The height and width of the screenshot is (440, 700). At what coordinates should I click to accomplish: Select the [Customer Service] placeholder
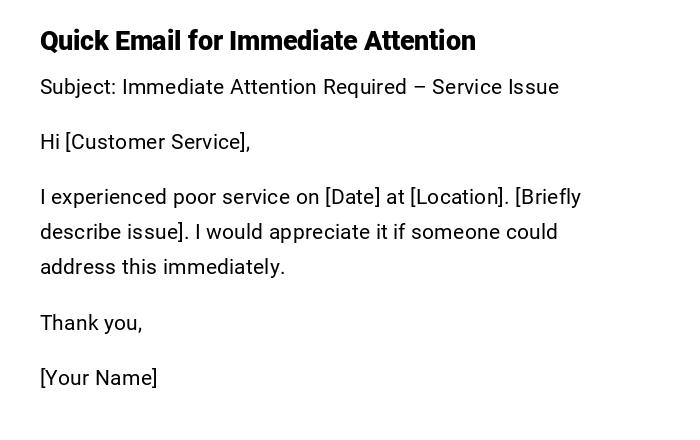point(157,142)
